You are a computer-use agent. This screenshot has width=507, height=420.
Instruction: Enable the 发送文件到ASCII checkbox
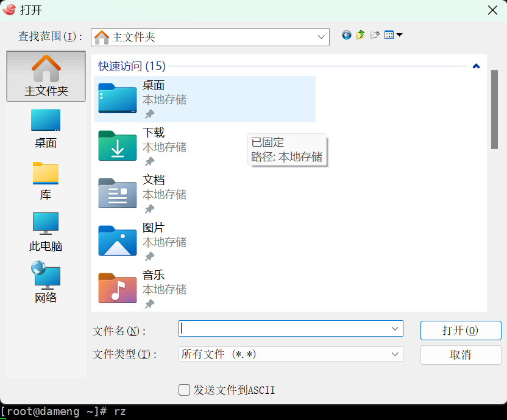(184, 390)
